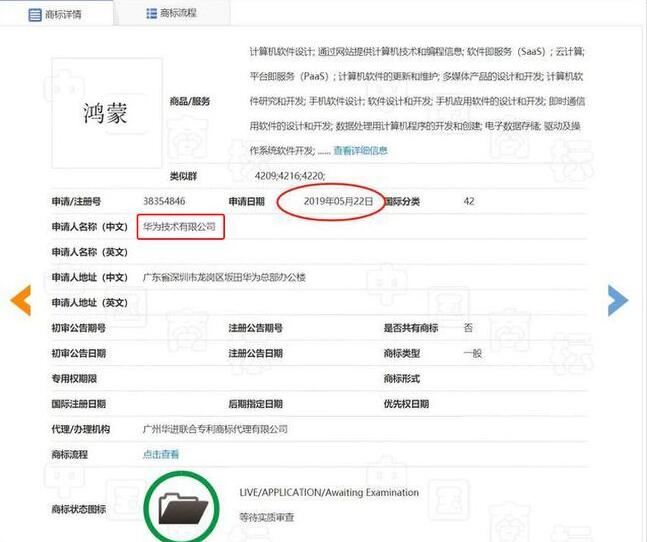Click the 申请人名称（中文） label
The height and width of the screenshot is (542, 647).
(90, 227)
